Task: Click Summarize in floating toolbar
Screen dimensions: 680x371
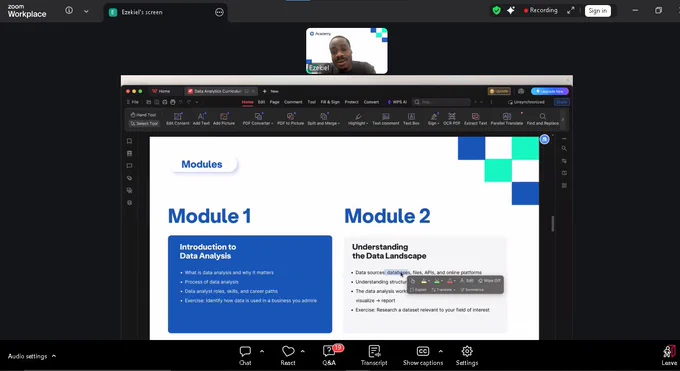Action: click(x=472, y=290)
